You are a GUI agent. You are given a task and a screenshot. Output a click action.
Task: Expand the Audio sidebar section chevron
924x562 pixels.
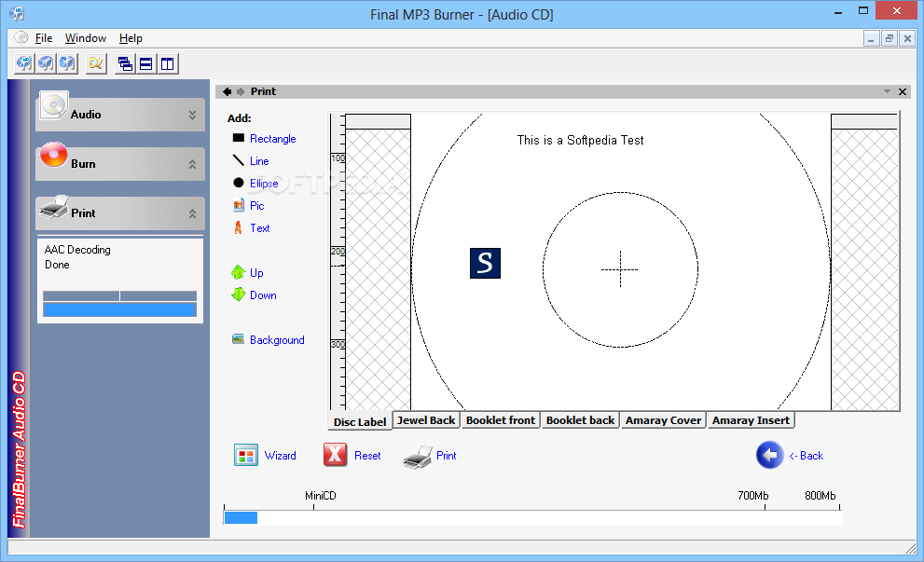tap(192, 115)
